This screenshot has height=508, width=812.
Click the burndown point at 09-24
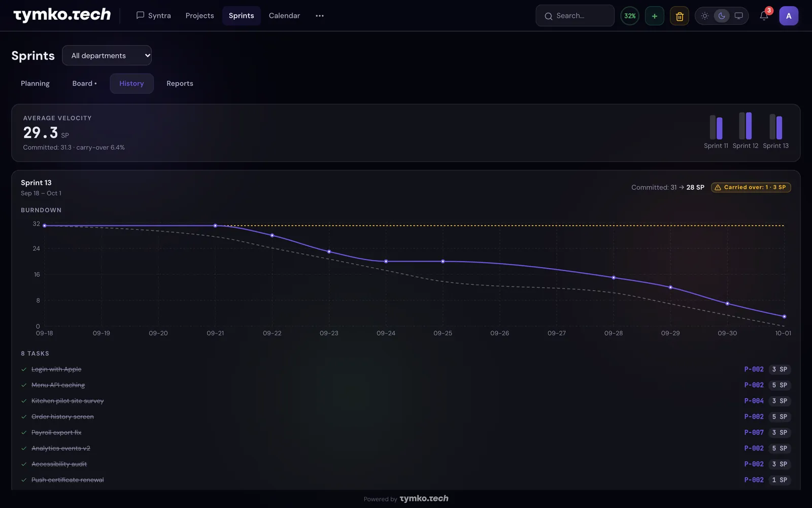point(386,261)
